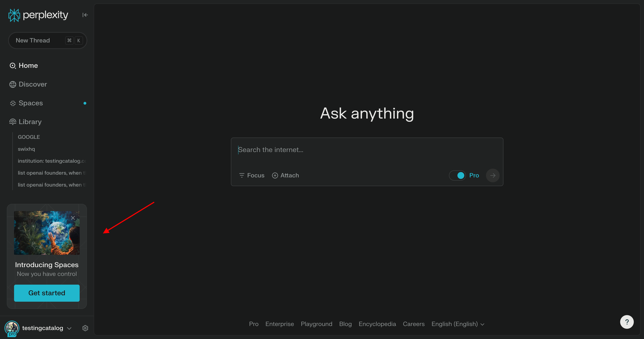Toggle Pro search mode
Image resolution: width=644 pixels, height=339 pixels.
pos(457,175)
